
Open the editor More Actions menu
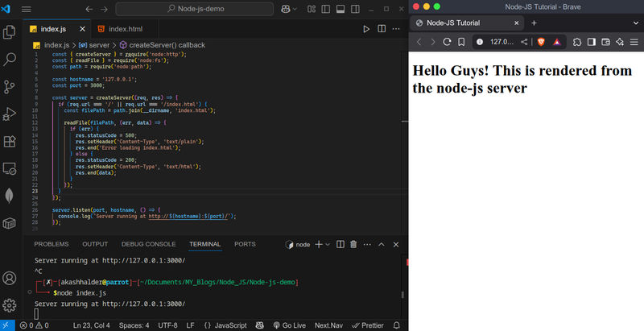click(x=396, y=29)
